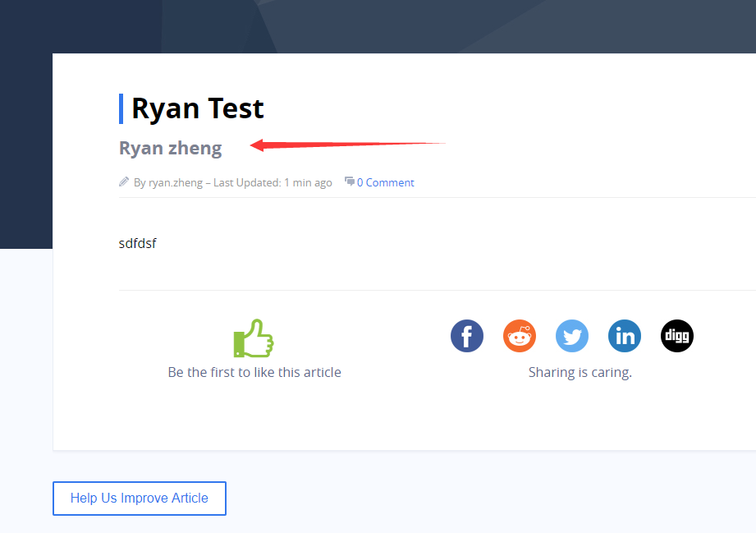Screen dimensions: 756x533
Task: Click 'Be the first to like' text
Action: point(254,372)
